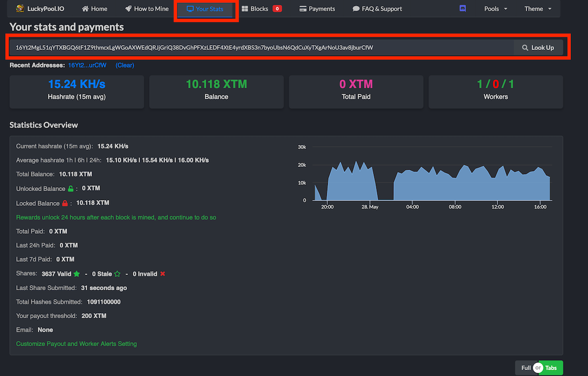588x376 pixels.
Task: Open the Home page
Action: [x=95, y=9]
